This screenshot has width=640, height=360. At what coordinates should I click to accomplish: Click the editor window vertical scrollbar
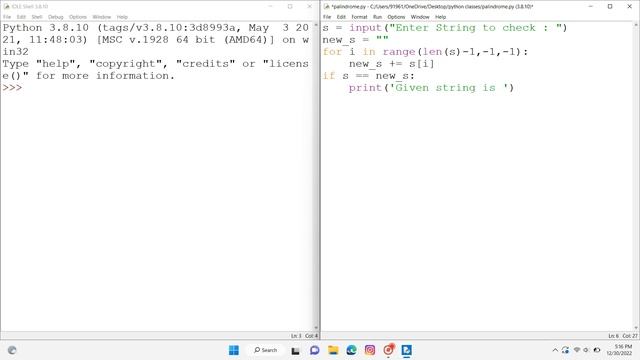[636, 176]
